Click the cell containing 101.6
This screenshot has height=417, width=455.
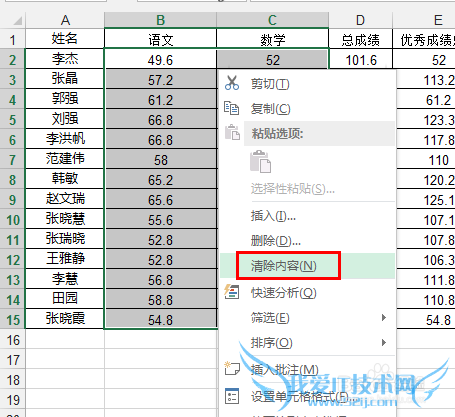click(x=360, y=60)
